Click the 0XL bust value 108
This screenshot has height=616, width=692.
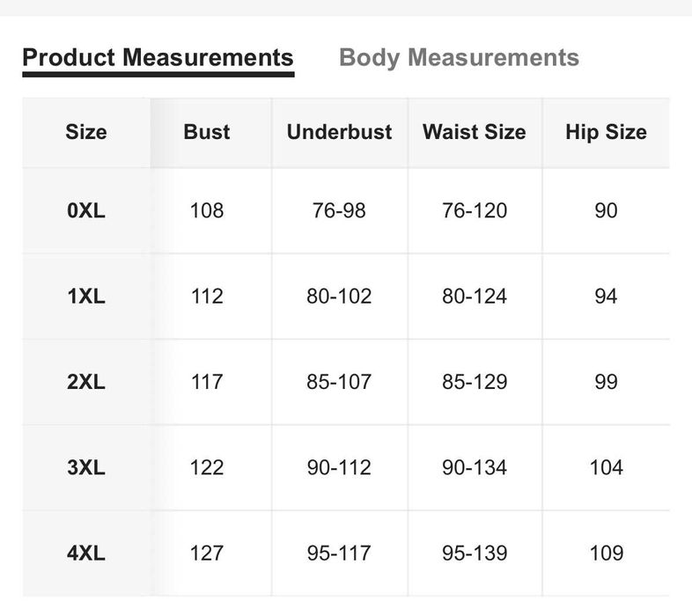(x=207, y=211)
